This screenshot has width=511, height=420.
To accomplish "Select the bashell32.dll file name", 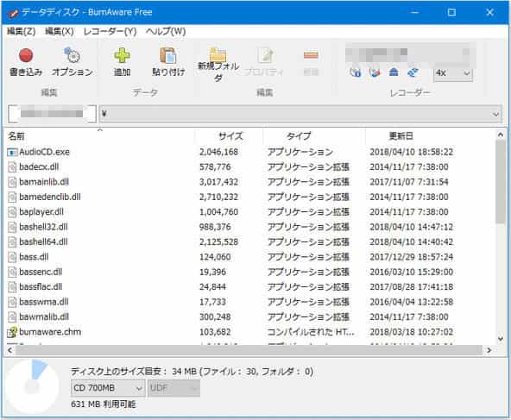I will 43,227.
